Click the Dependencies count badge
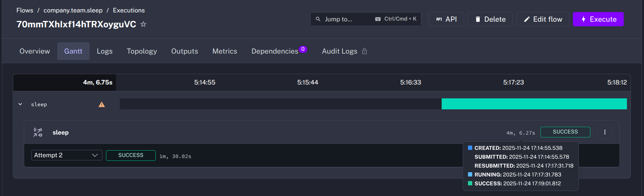The height and width of the screenshot is (196, 644). coord(303,49)
